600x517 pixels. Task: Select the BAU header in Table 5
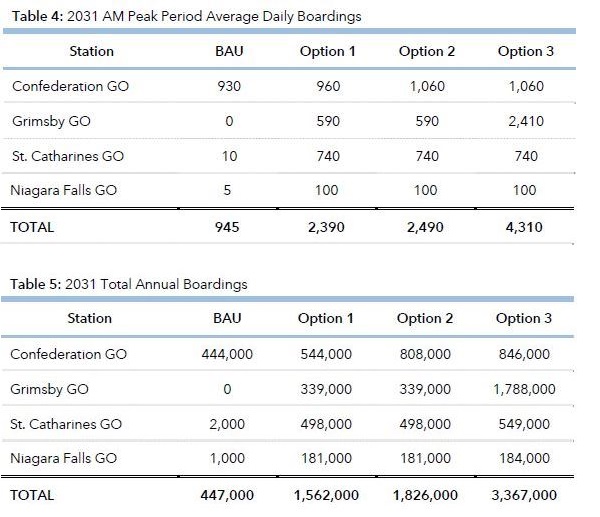point(228,318)
